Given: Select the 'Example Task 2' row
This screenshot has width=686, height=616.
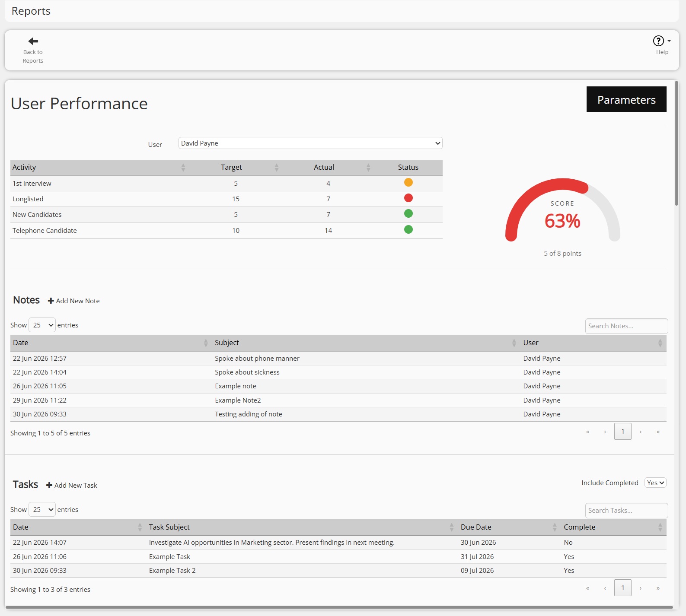Looking at the screenshot, I should [338, 571].
